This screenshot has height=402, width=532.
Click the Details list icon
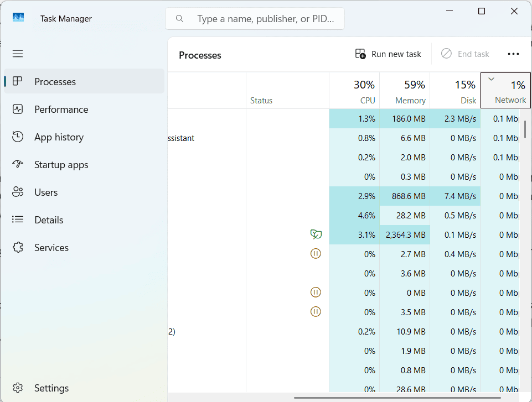(x=18, y=220)
